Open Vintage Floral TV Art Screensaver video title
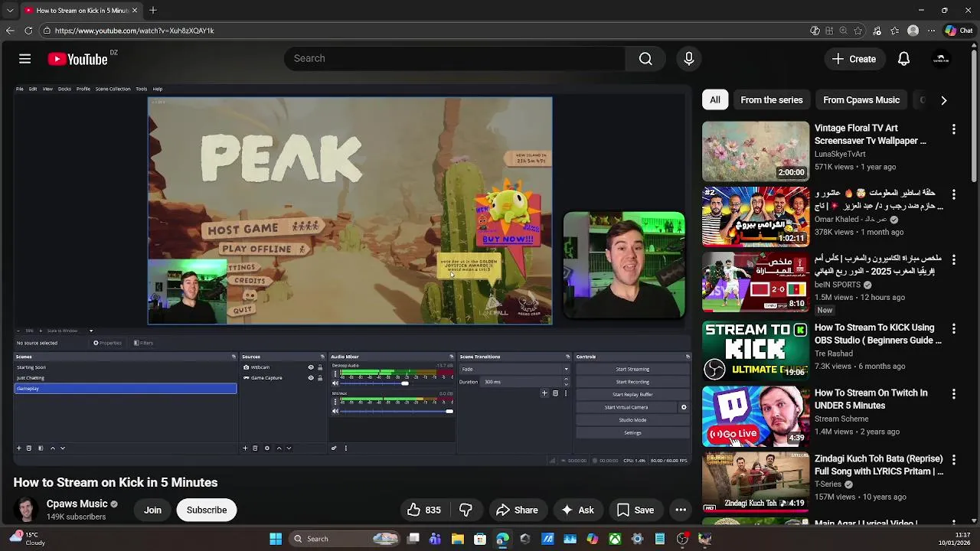 click(x=871, y=135)
